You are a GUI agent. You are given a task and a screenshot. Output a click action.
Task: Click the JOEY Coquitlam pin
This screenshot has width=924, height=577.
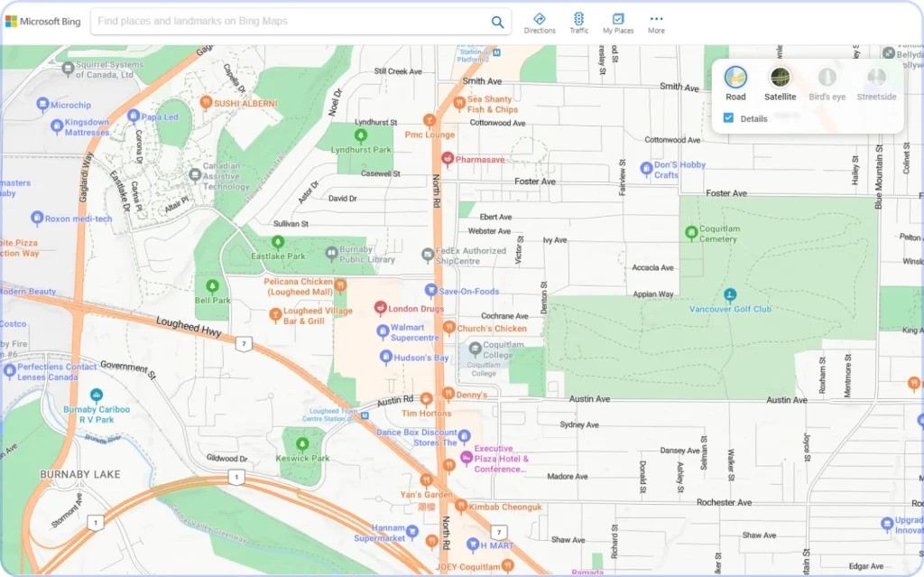tap(507, 566)
